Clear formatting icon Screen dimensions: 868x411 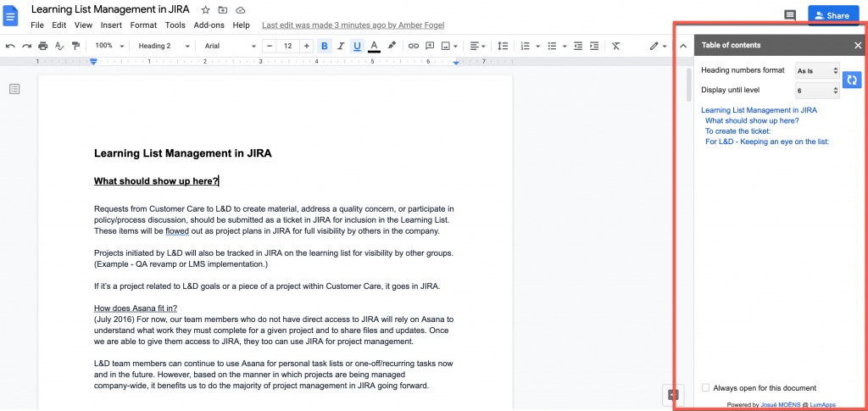[616, 46]
